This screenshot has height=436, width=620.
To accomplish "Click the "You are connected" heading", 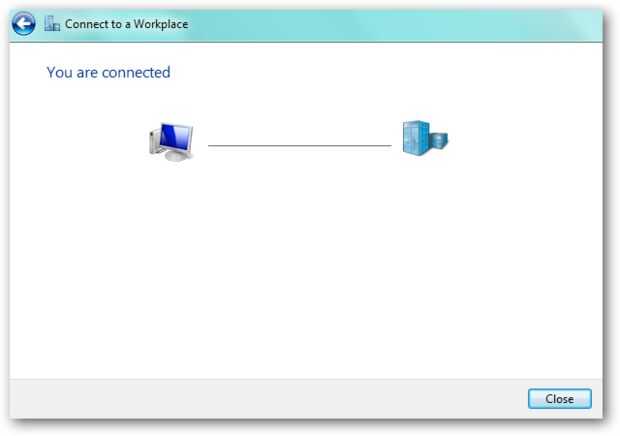I will pyautogui.click(x=108, y=72).
